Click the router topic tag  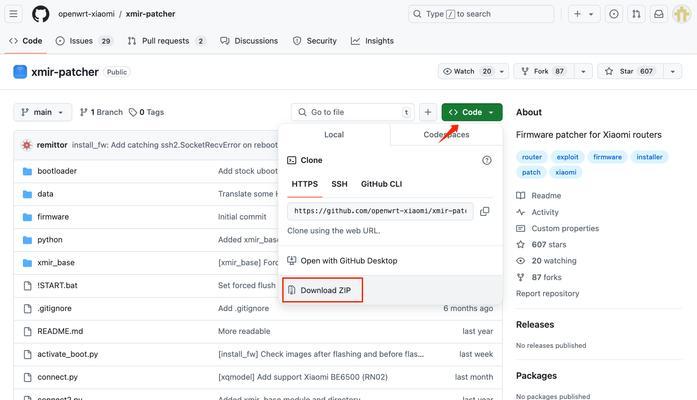pos(532,157)
